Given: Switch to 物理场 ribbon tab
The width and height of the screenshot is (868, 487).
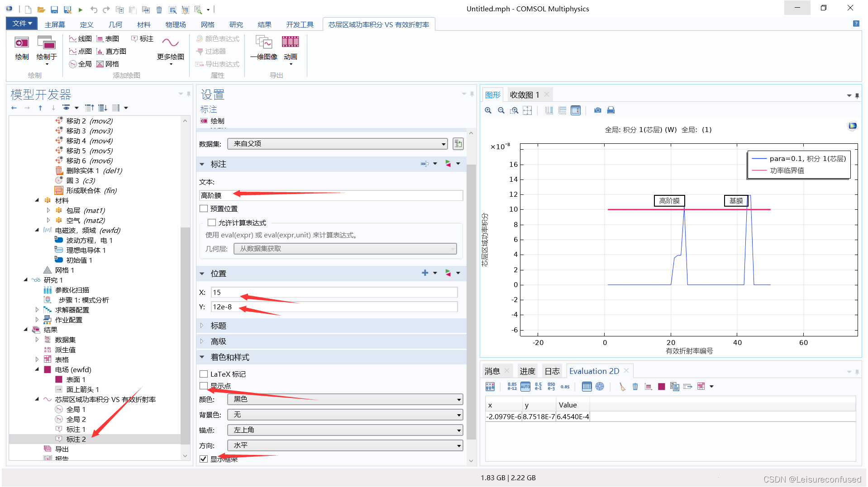Looking at the screenshot, I should [x=176, y=24].
